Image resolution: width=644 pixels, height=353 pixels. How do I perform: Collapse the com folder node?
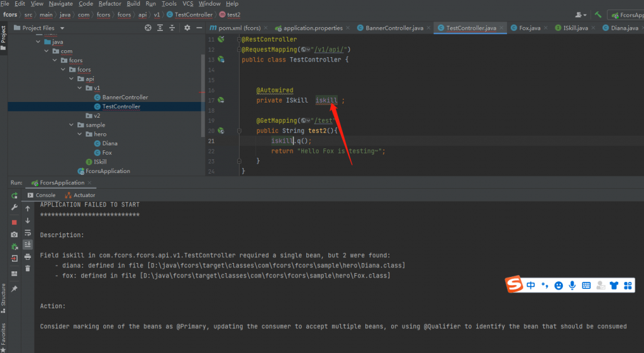coord(47,52)
